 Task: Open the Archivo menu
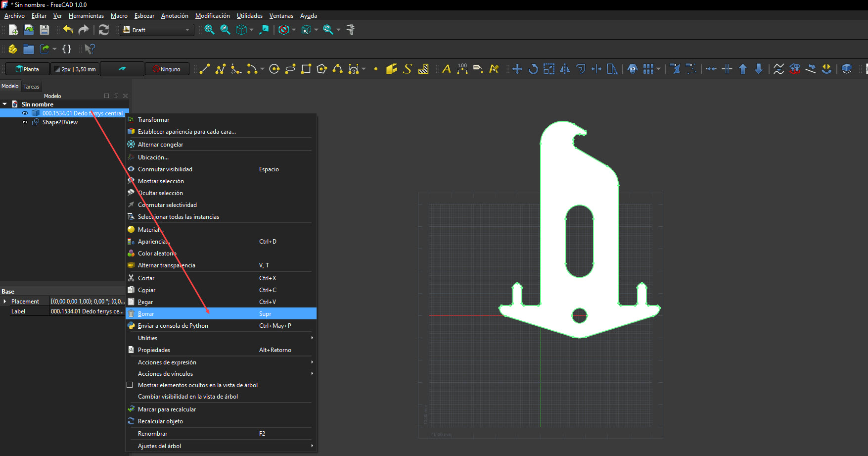pyautogui.click(x=14, y=16)
